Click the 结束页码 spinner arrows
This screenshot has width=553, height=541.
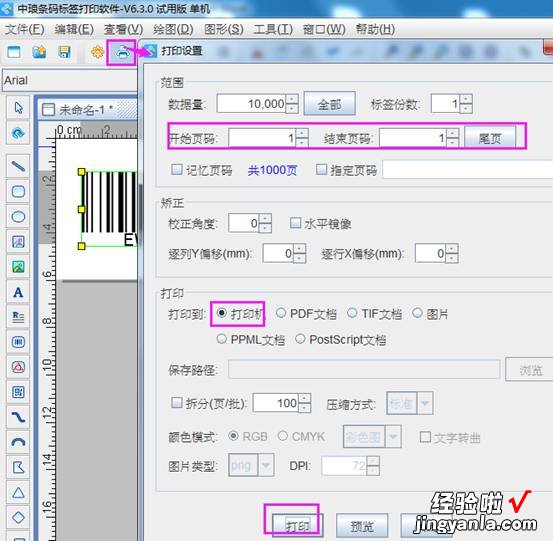452,138
